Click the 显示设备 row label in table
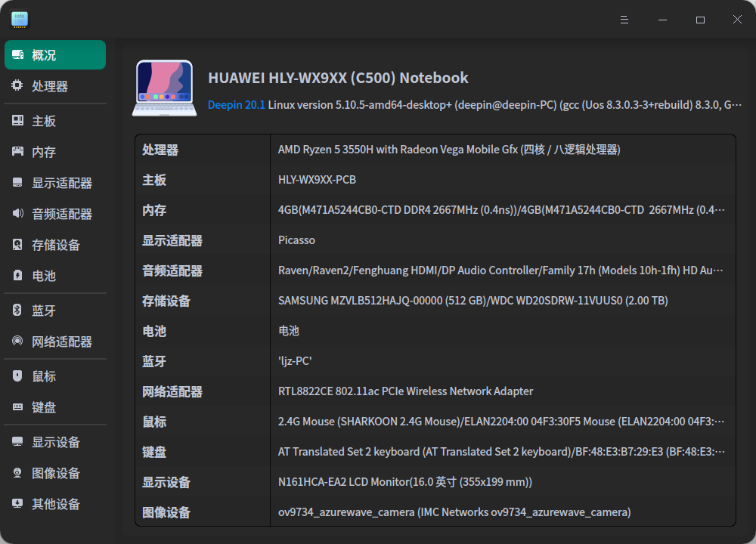This screenshot has width=756, height=544. [x=166, y=482]
